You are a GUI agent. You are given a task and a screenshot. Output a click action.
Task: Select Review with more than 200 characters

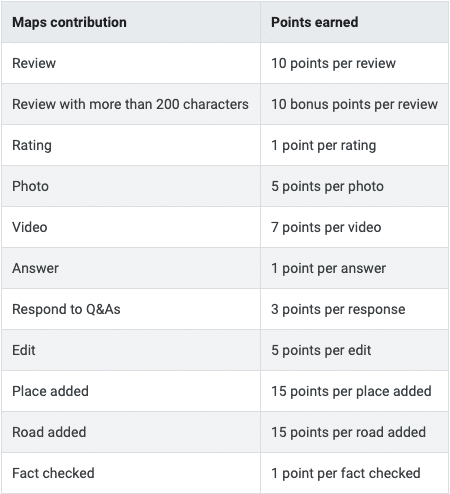[130, 104]
